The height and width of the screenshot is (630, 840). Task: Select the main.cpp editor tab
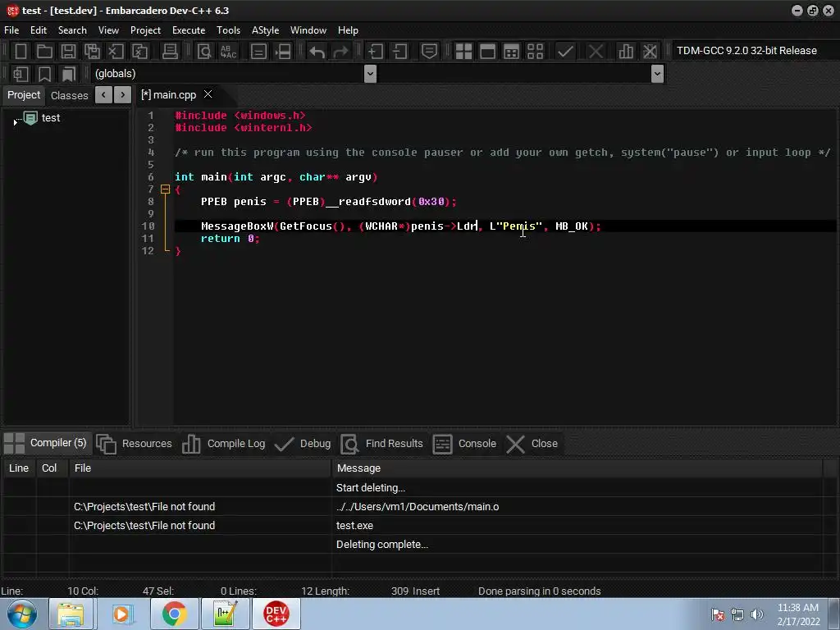click(x=169, y=95)
